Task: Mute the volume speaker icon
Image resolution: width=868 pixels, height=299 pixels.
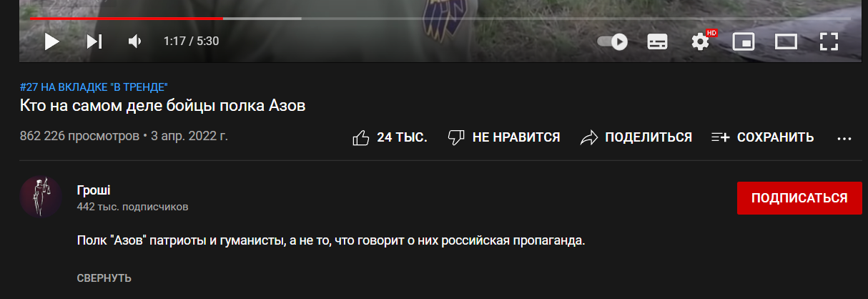Action: point(134,41)
